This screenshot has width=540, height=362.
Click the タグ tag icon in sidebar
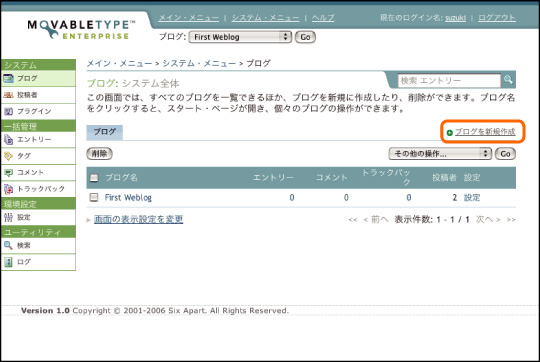(x=8, y=156)
